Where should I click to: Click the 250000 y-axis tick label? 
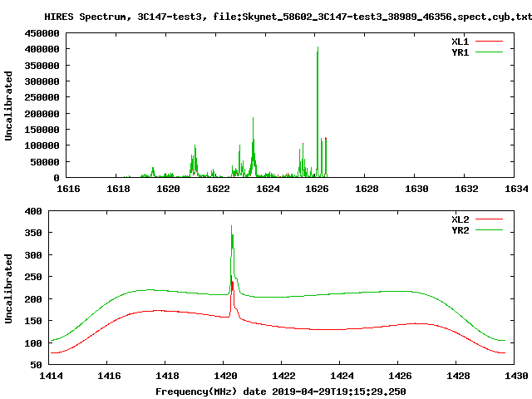click(x=42, y=98)
